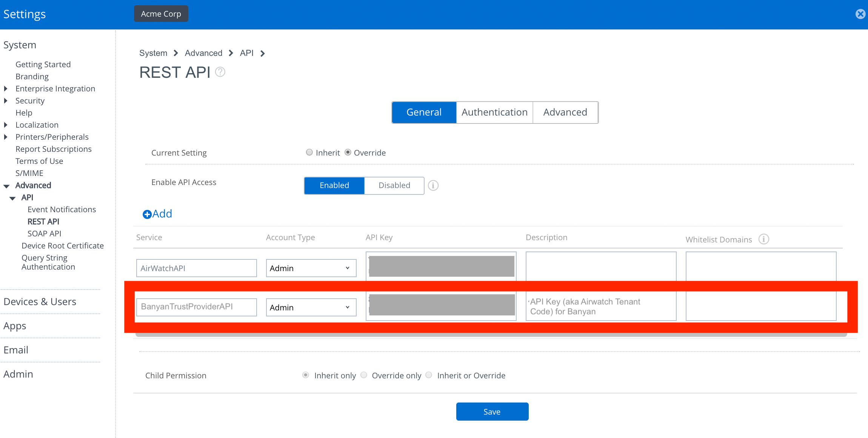Switch to the Authentication tab
The width and height of the screenshot is (868, 438).
[494, 112]
